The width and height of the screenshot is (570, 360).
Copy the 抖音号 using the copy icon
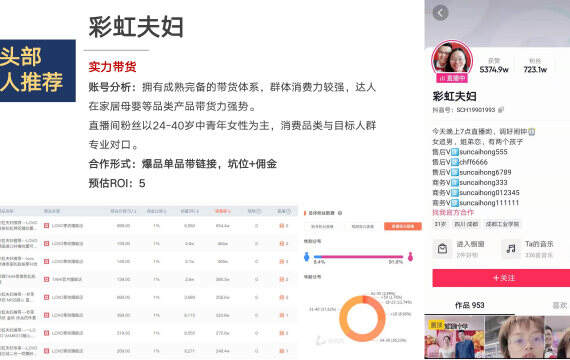(x=501, y=109)
